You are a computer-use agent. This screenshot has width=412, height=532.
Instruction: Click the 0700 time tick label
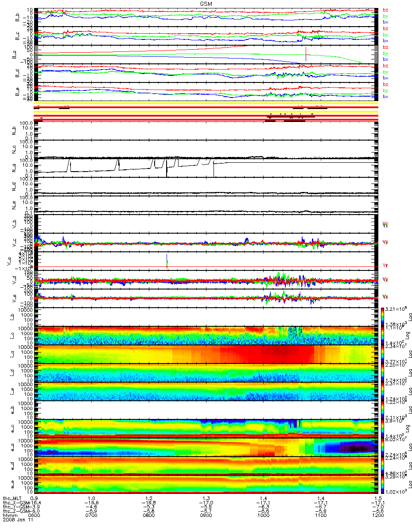tap(92, 516)
